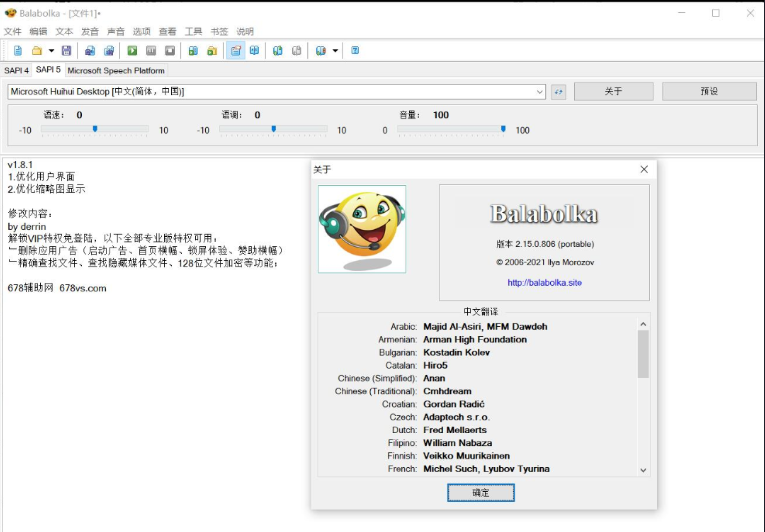
Task: Click the 预设 button
Action: pos(709,91)
